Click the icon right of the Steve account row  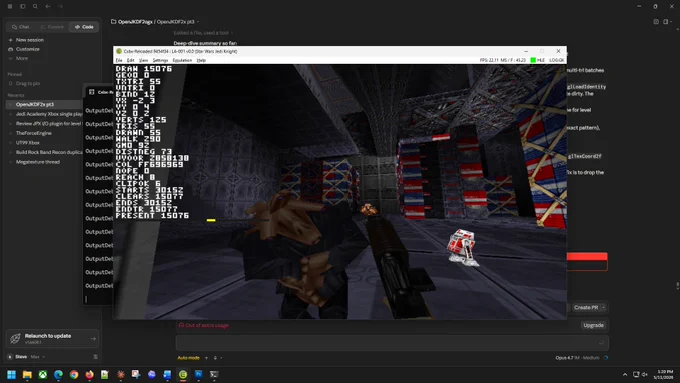95,357
